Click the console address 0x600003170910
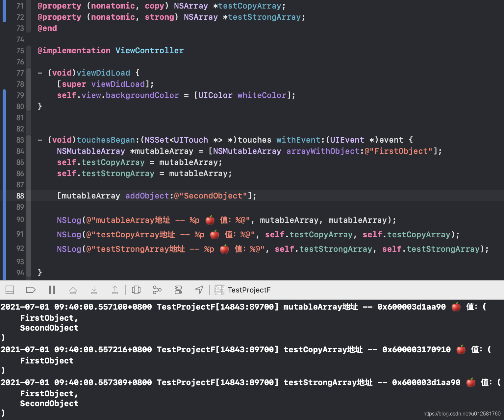Screen dimensions: 504x420 [416, 350]
